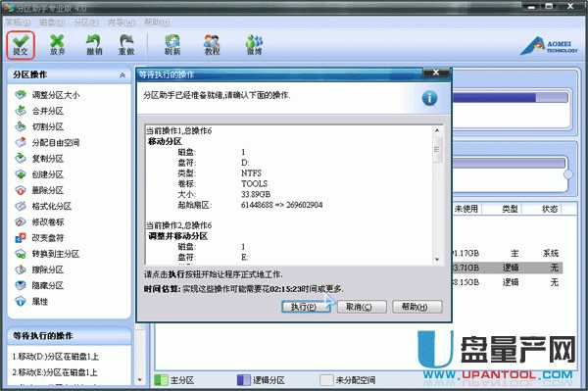Select the highlighted 3.71GB 逻辑 partition row
The height and width of the screenshot is (391, 588).
(x=507, y=268)
